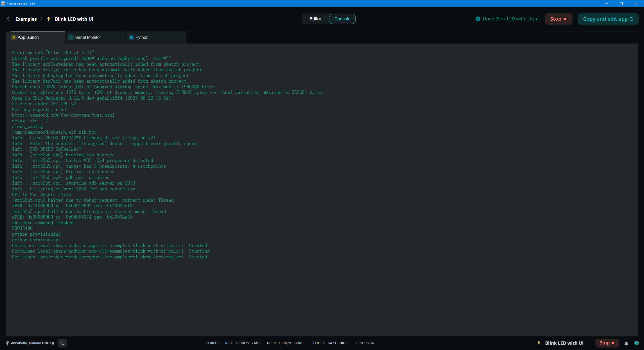Screen dimensions: 644x350
Task: Restore down the Arduino App Lab window
Action: tap(621, 4)
